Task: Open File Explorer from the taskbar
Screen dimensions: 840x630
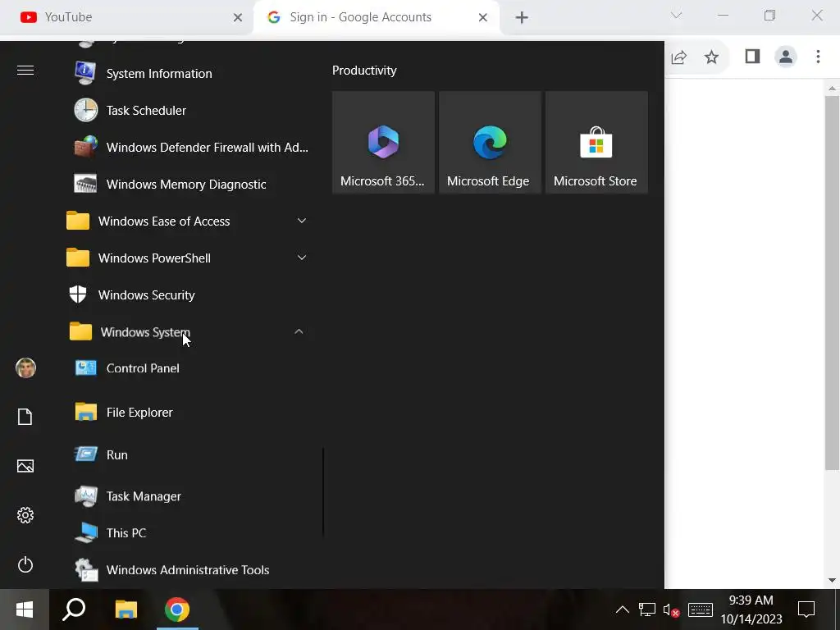Action: [x=126, y=609]
